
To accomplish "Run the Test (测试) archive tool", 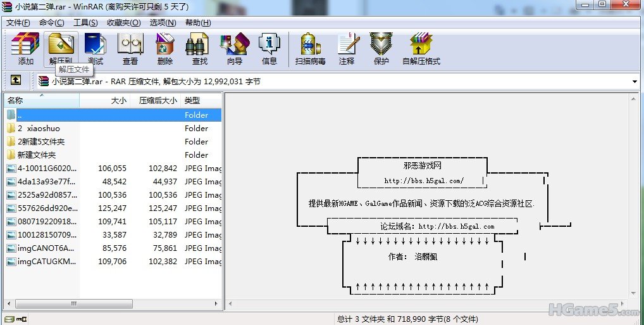I will (x=96, y=49).
